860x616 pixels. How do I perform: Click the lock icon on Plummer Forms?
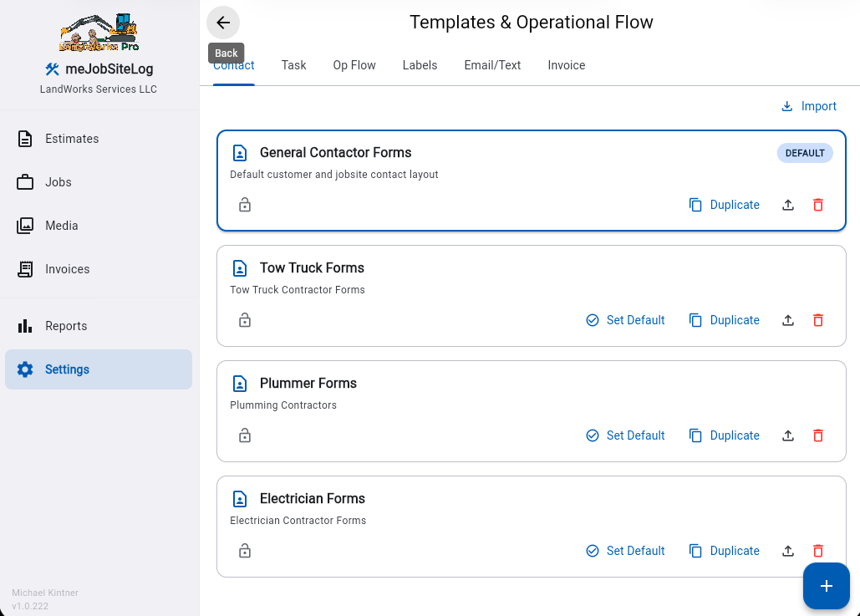point(244,435)
